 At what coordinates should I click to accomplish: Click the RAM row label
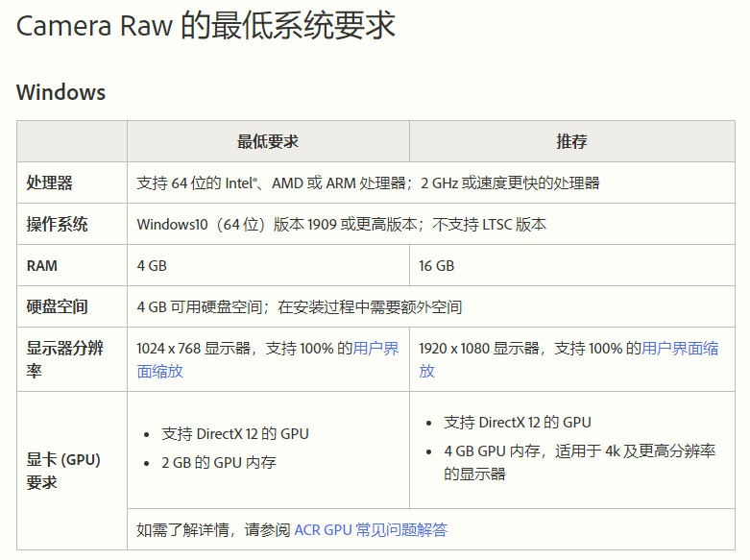tap(42, 266)
